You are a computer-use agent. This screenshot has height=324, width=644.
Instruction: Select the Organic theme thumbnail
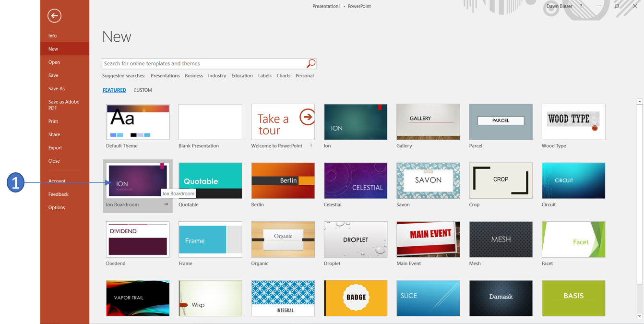[x=283, y=240]
